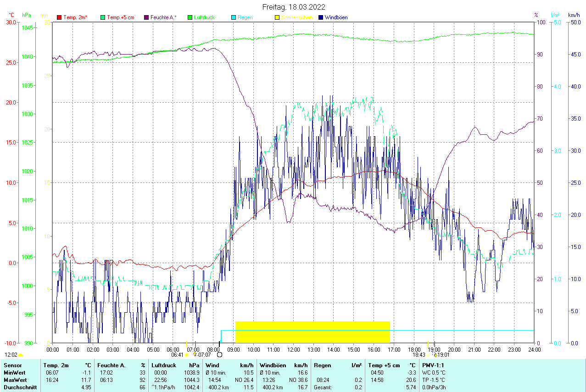Click the °C axis unit label
586x392 pixels.
11,15
